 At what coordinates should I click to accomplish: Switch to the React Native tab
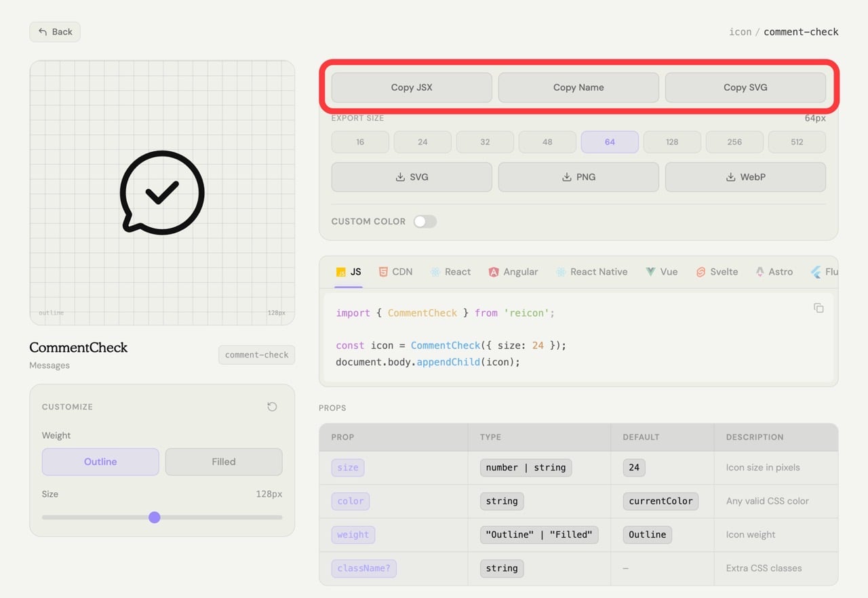[591, 272]
